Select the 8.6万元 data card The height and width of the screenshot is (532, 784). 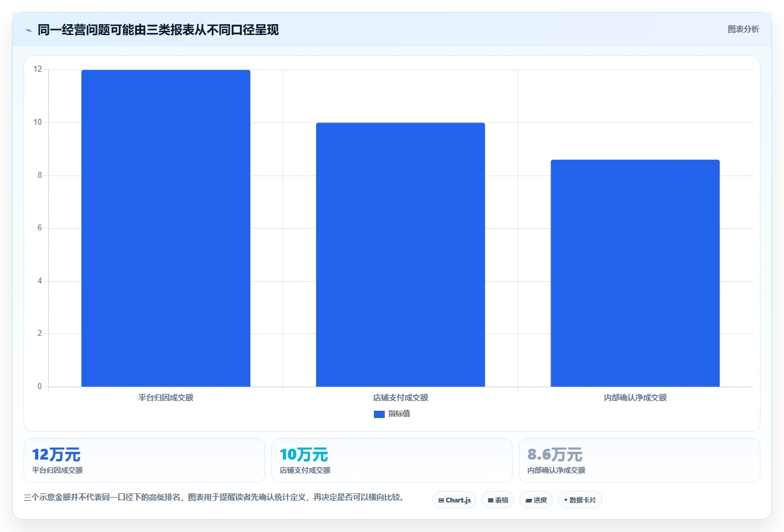click(639, 460)
